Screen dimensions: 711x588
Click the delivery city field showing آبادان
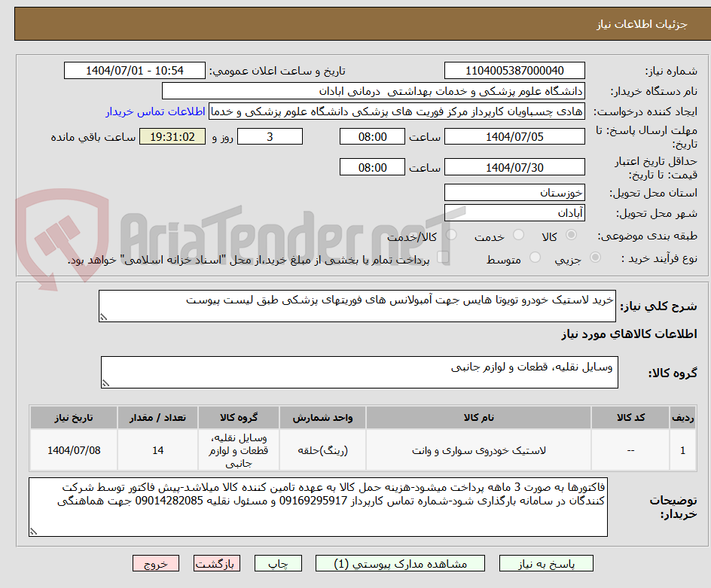click(x=514, y=212)
